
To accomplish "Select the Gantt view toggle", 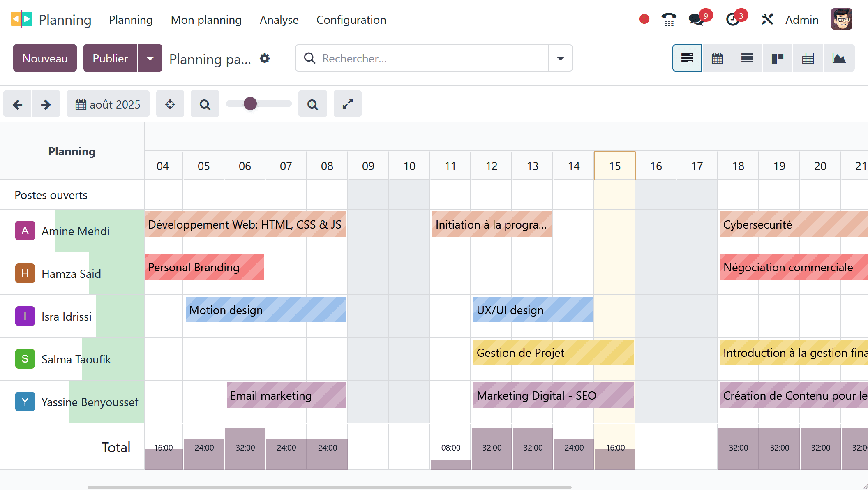I will (687, 58).
